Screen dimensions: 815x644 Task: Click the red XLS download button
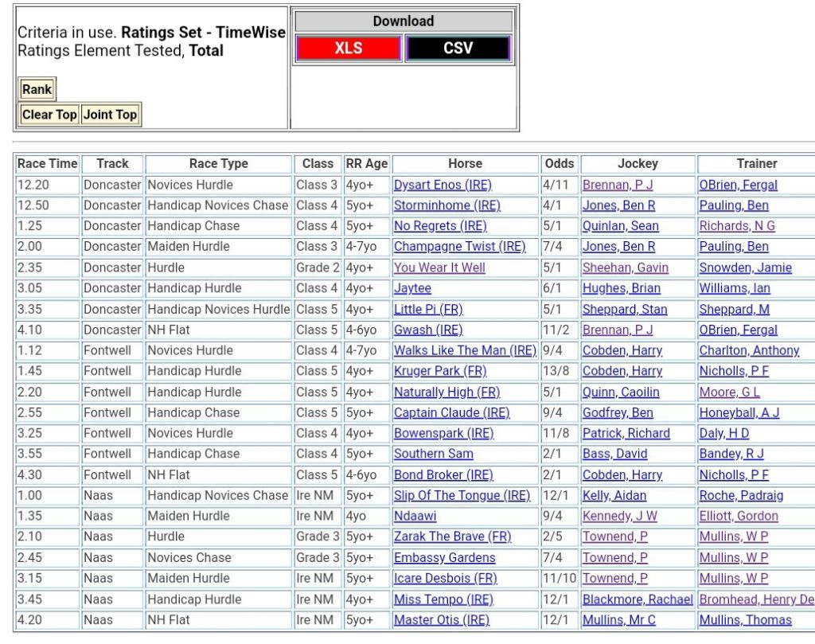(348, 49)
